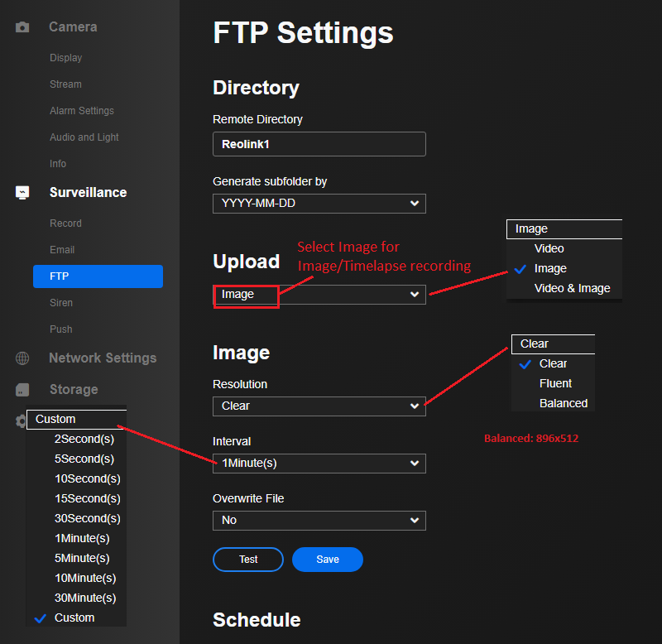662x644 pixels.
Task: Choose Video & Image upload option
Action: [572, 289]
